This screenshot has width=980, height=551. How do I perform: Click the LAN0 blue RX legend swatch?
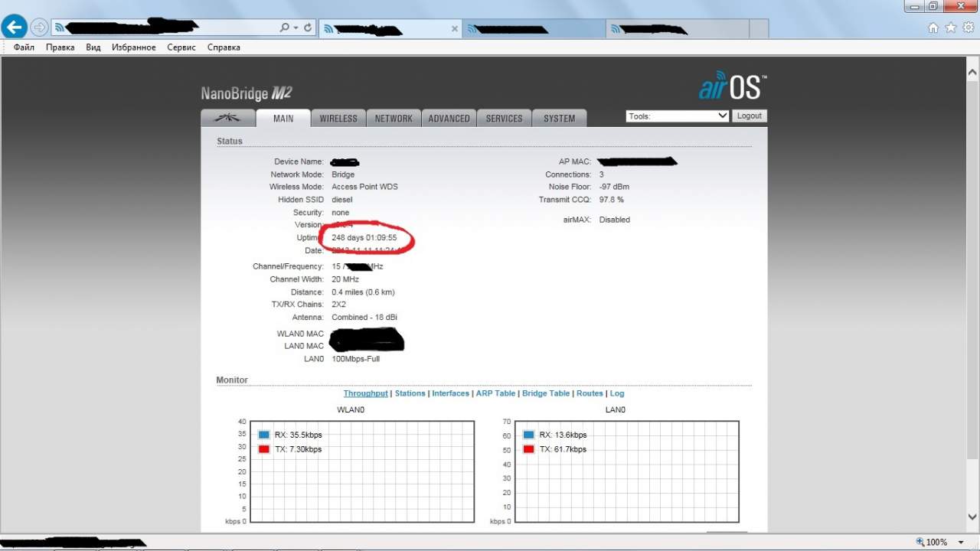click(x=528, y=435)
